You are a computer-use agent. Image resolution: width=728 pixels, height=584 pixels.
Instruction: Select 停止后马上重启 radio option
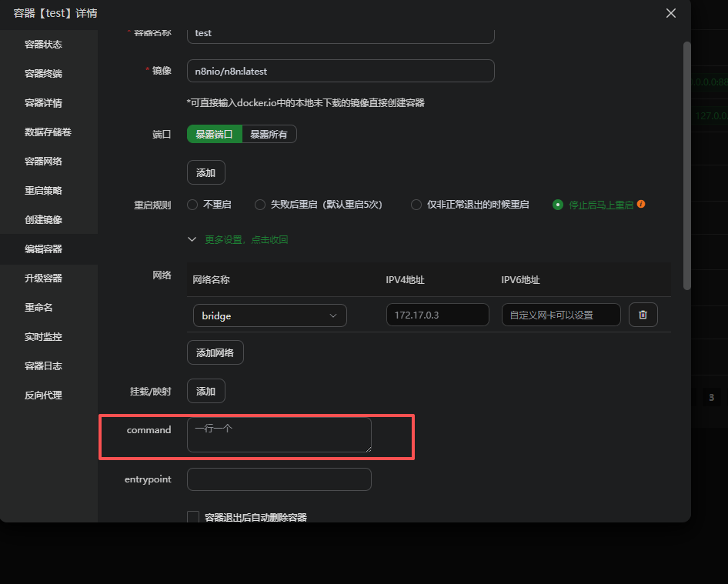click(x=559, y=205)
